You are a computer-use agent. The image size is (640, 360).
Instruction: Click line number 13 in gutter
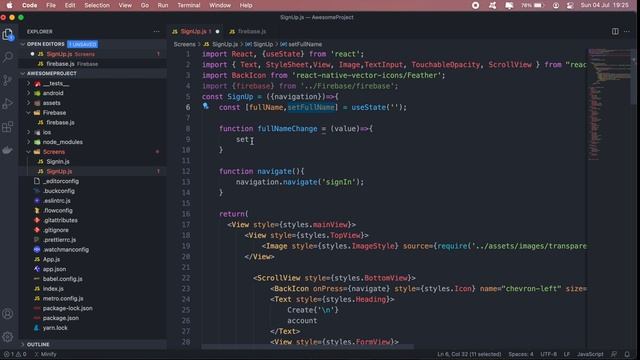tap(186, 182)
